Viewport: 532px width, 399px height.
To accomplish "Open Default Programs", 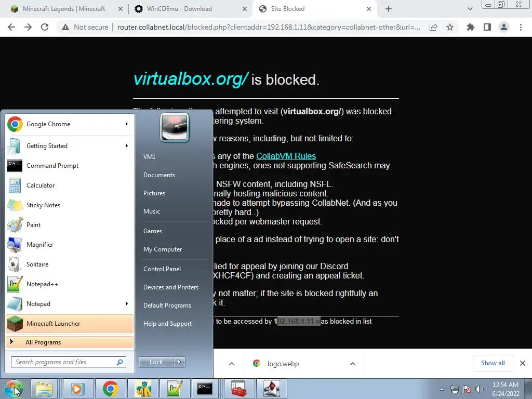I will coord(167,305).
